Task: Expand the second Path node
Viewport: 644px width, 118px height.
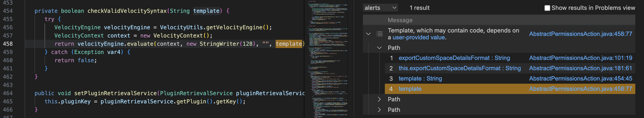Action: tap(379, 99)
